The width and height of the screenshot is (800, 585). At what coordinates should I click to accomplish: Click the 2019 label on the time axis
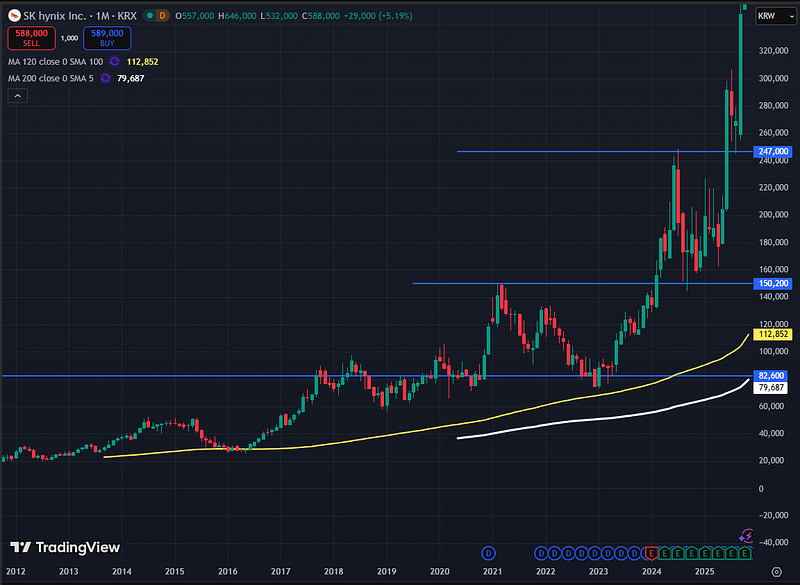[386, 571]
